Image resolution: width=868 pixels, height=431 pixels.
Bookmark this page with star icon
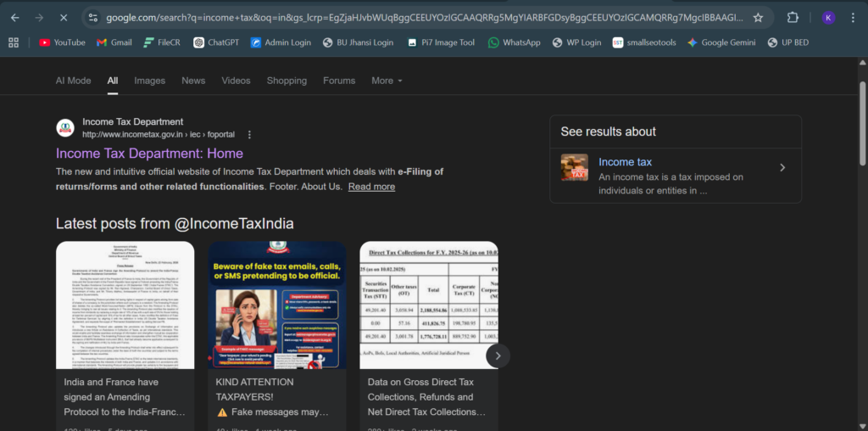point(758,17)
